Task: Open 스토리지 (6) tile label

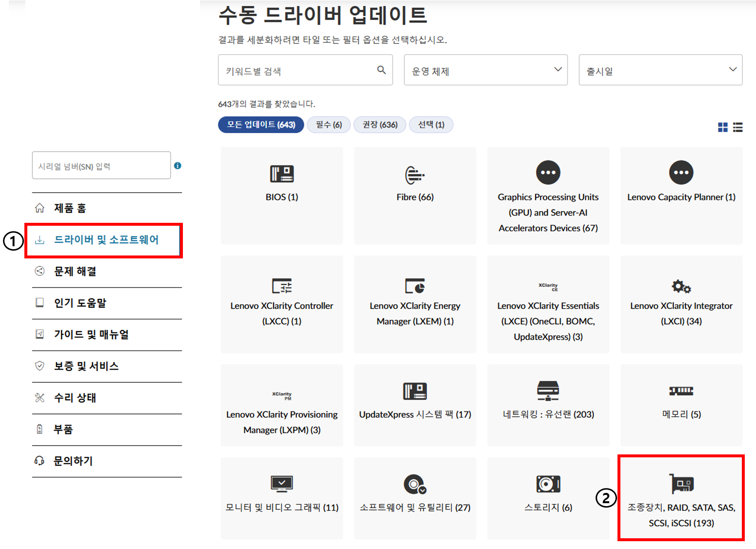Action: [548, 508]
